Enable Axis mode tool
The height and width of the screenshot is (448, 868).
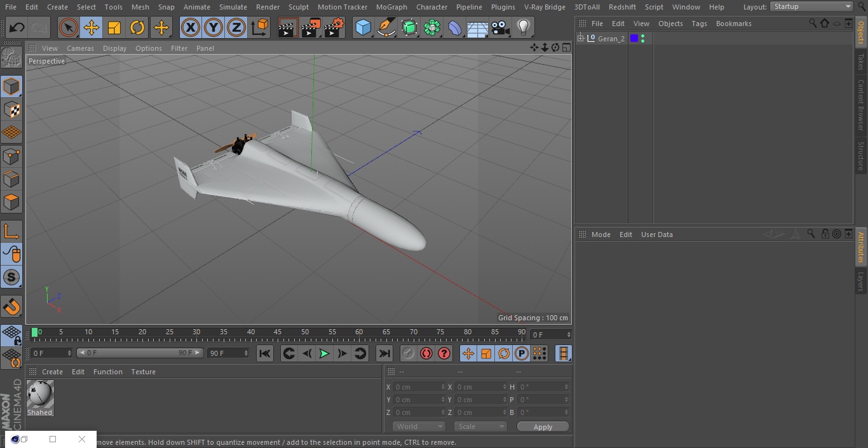point(11,231)
